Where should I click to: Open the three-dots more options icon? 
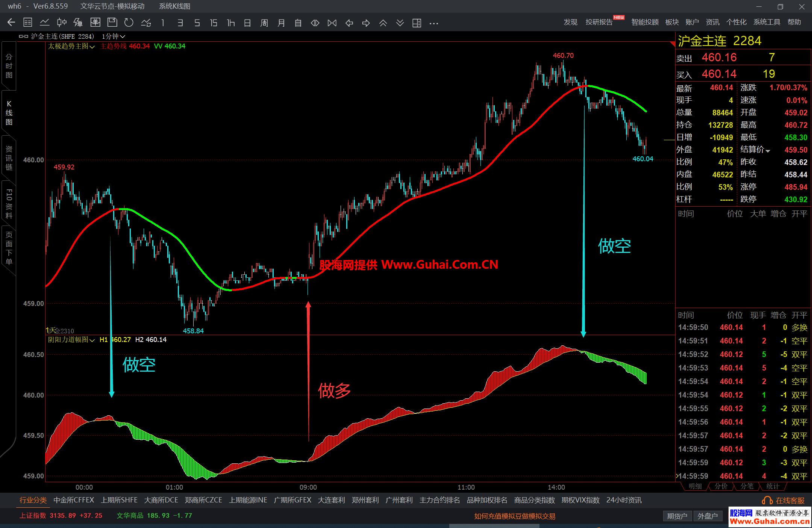(433, 23)
